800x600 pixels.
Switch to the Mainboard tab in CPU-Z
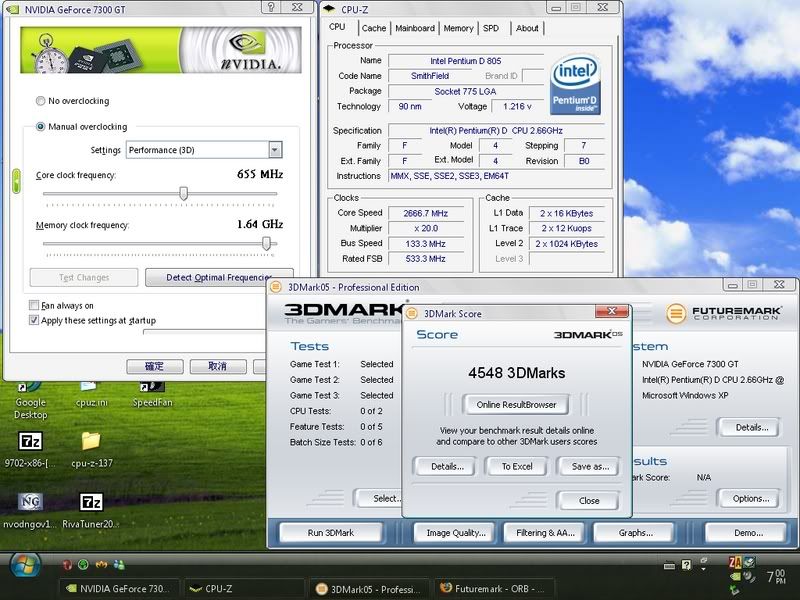(414, 28)
